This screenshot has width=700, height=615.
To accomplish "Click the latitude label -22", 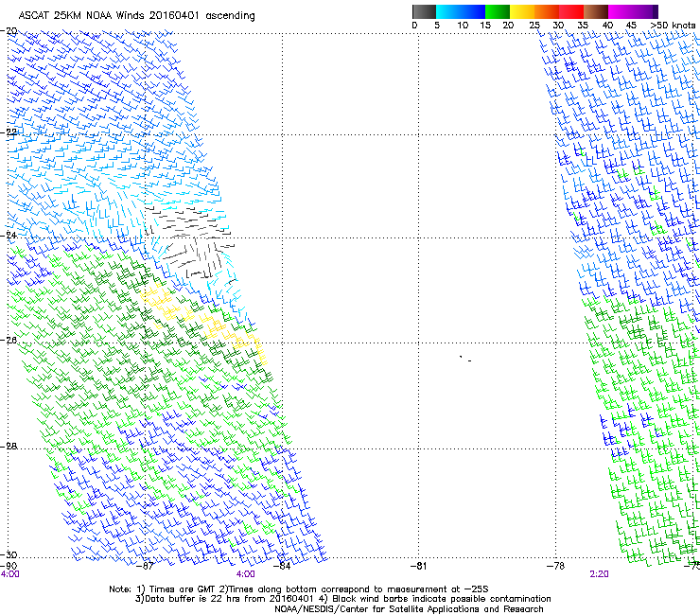I will [x=9, y=132].
